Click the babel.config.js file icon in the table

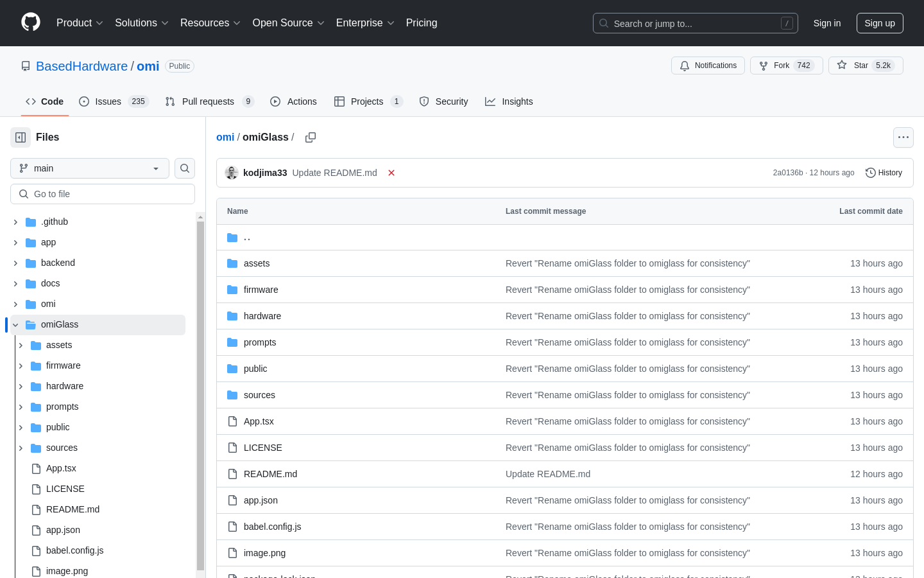232,527
